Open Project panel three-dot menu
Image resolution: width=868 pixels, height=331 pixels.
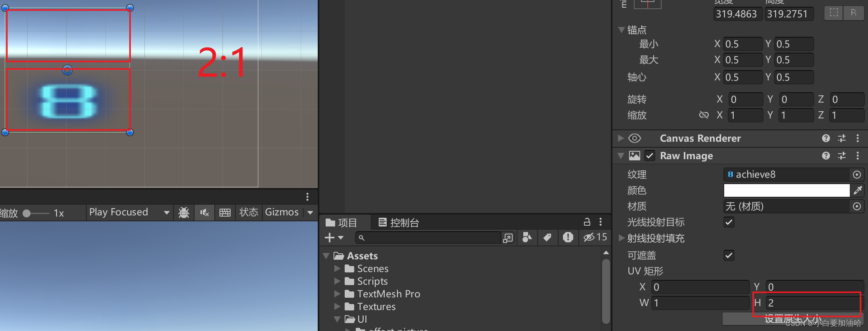(601, 222)
